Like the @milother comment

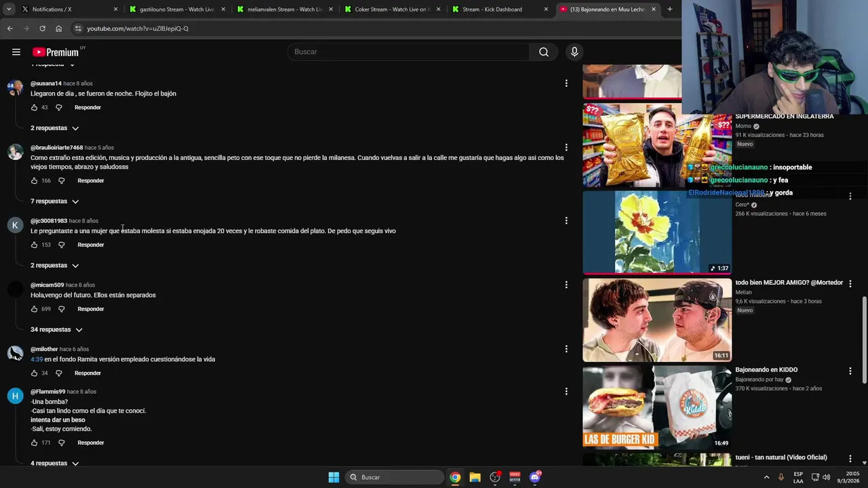click(x=35, y=373)
